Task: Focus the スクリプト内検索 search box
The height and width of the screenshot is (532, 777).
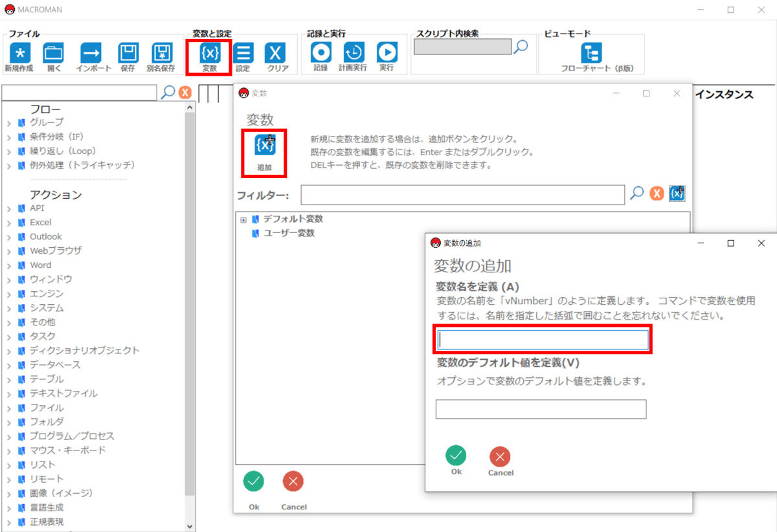Action: [462, 47]
